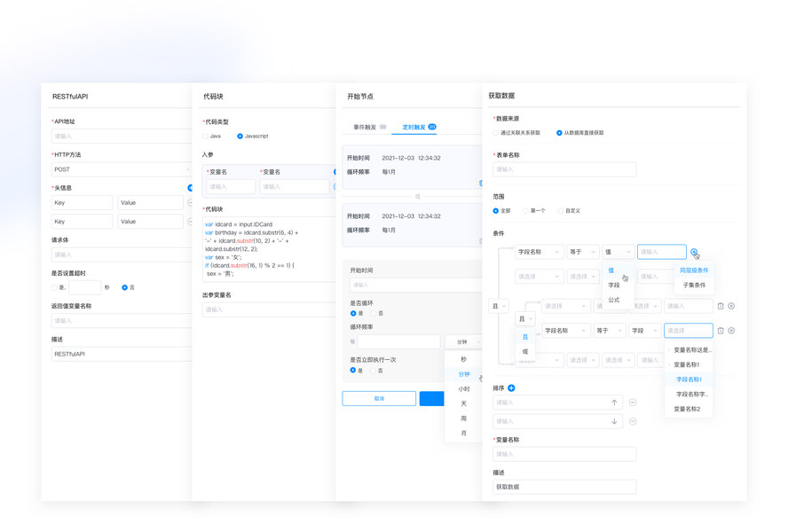Image resolution: width=788 pixels, height=532 pixels.
Task: Remove the ascending sort row
Action: point(633,403)
